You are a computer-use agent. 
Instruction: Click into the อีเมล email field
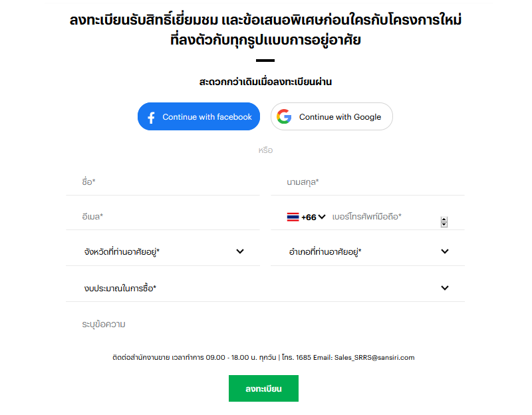click(x=163, y=217)
